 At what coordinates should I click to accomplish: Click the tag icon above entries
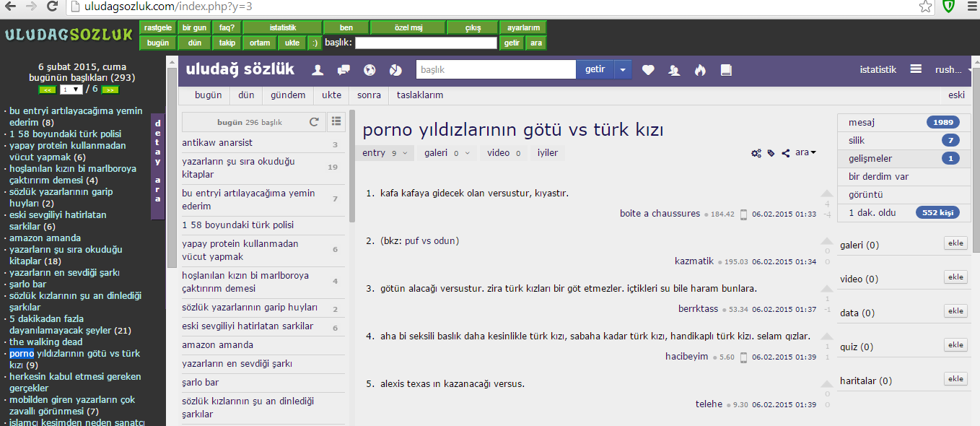pos(771,153)
